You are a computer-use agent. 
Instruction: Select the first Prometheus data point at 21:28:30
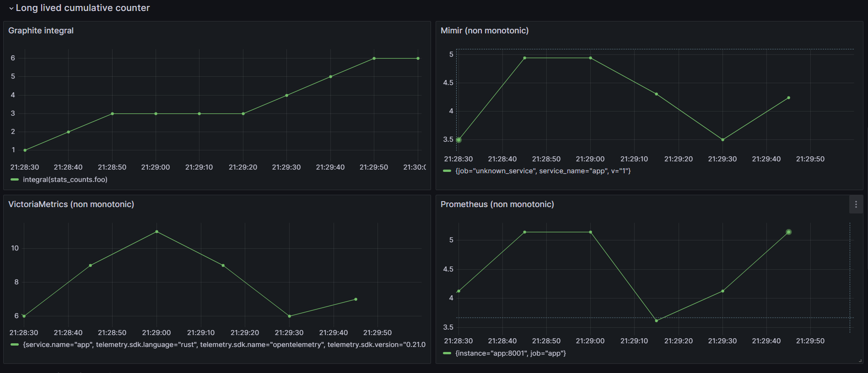pyautogui.click(x=458, y=291)
